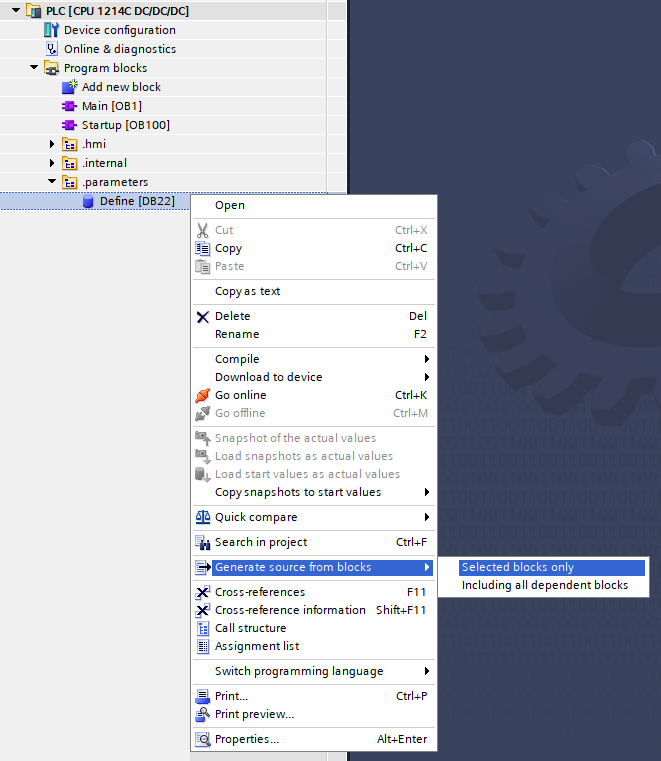
Task: Click the Program blocks folder icon
Action: (51, 68)
